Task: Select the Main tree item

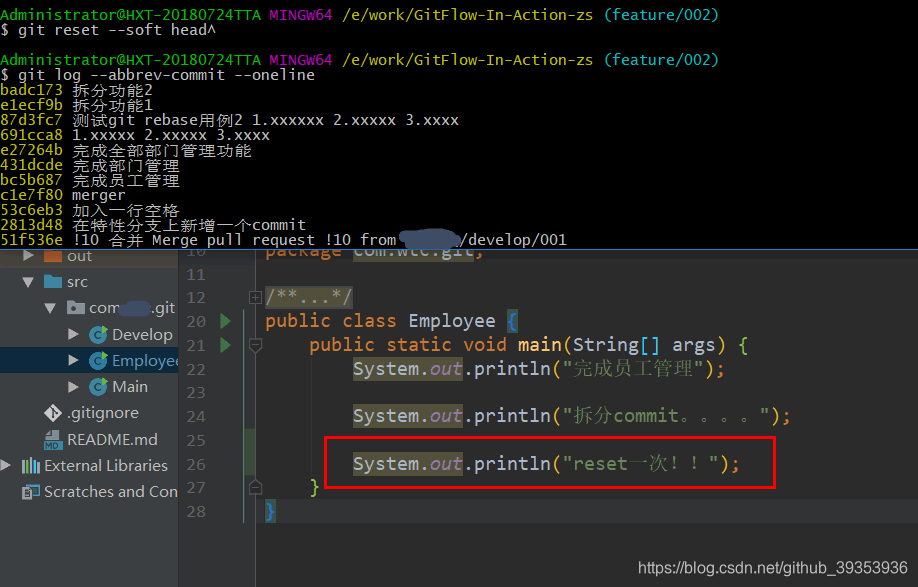Action: (x=130, y=386)
